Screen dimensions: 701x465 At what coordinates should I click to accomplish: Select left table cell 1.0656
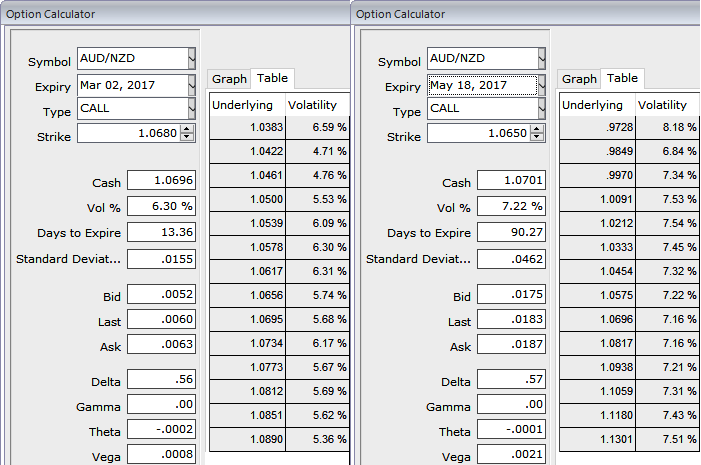[x=247, y=296]
